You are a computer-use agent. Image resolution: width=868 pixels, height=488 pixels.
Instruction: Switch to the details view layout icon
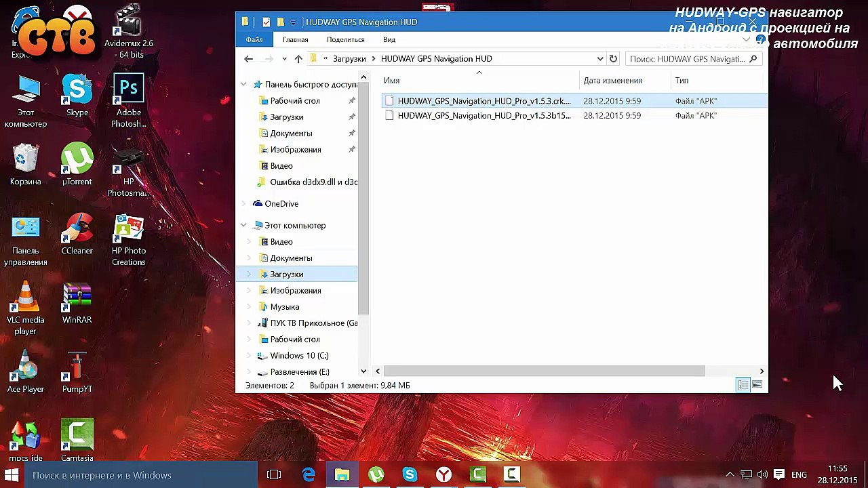[x=743, y=385]
